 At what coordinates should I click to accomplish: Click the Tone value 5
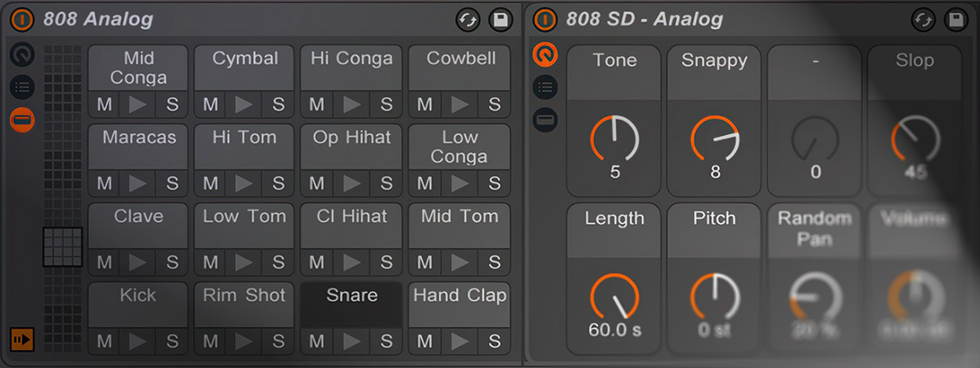[614, 171]
